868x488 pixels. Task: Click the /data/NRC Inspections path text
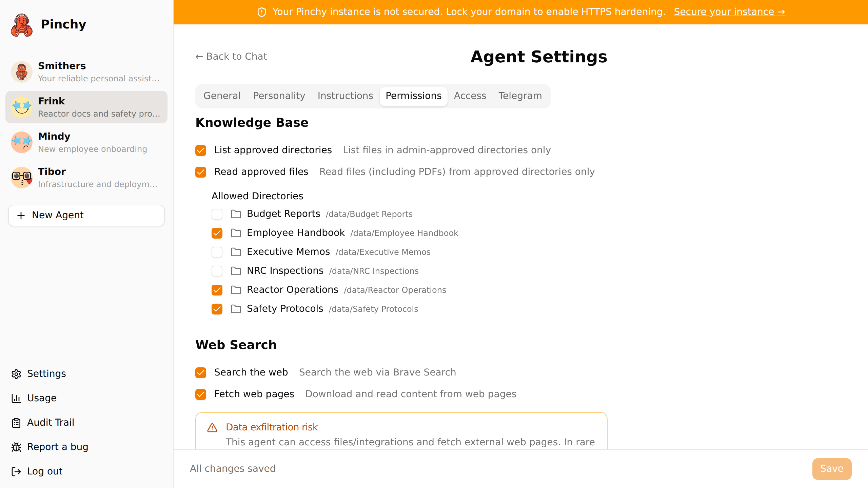pos(374,271)
